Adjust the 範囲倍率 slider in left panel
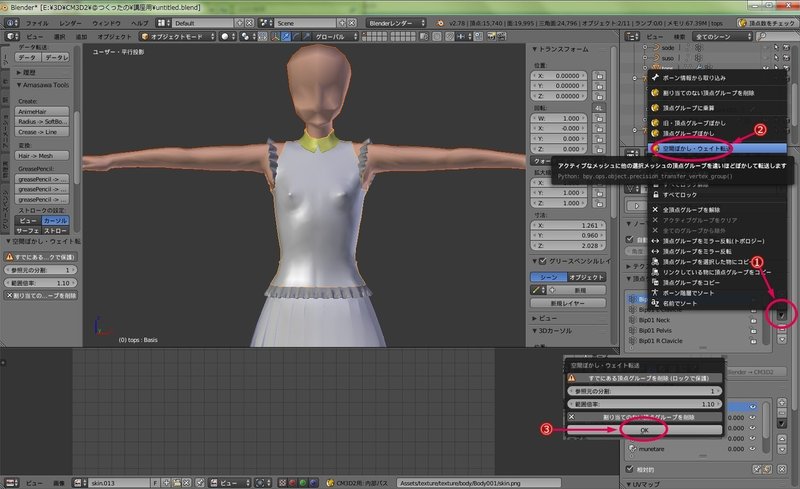 click(x=41, y=283)
